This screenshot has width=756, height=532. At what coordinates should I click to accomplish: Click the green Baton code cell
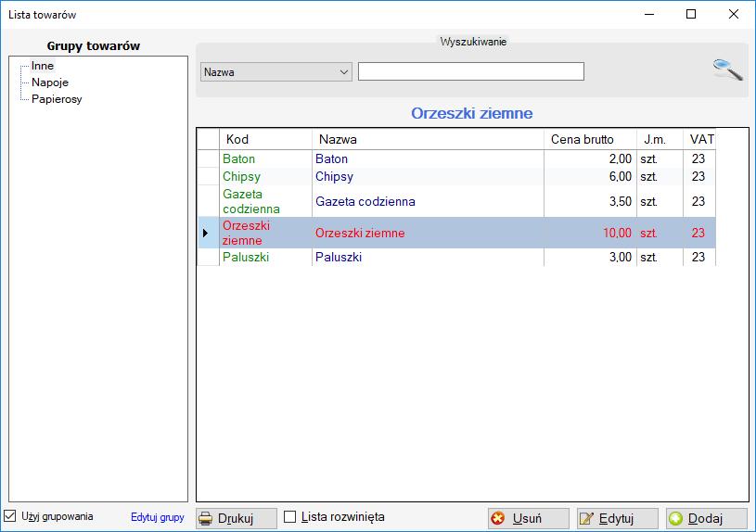coord(265,158)
